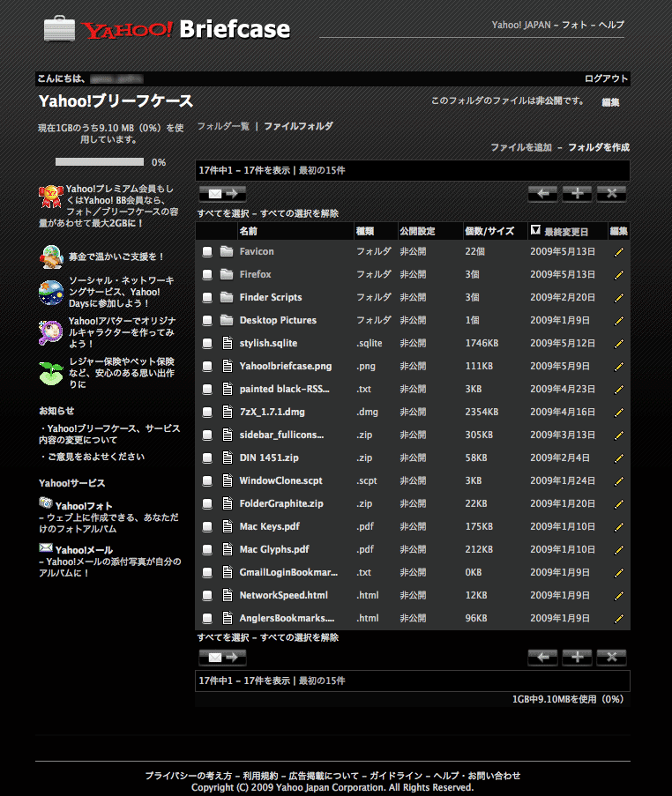The width and height of the screenshot is (672, 796).
Task: Select the Finder Scripts checkbox
Action: pyautogui.click(x=206, y=297)
